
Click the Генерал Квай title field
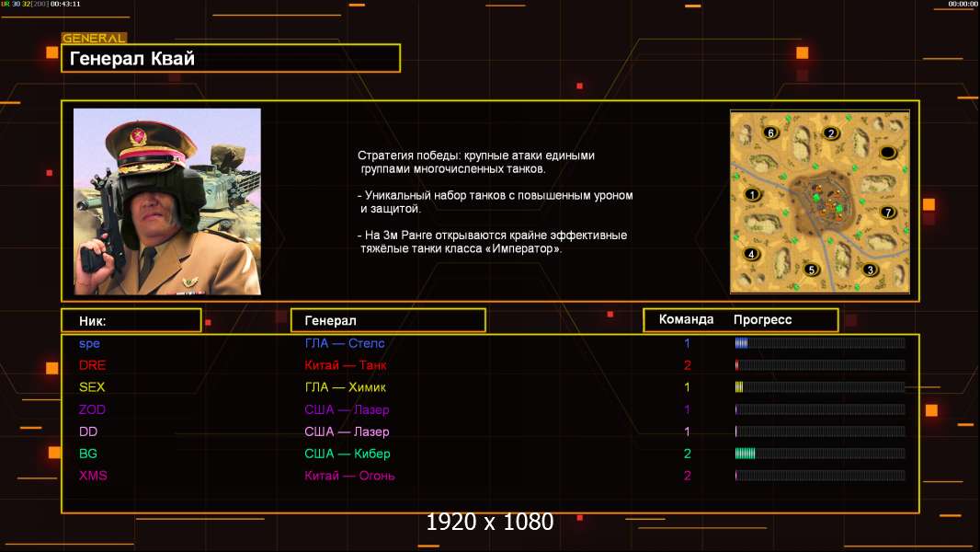[231, 58]
